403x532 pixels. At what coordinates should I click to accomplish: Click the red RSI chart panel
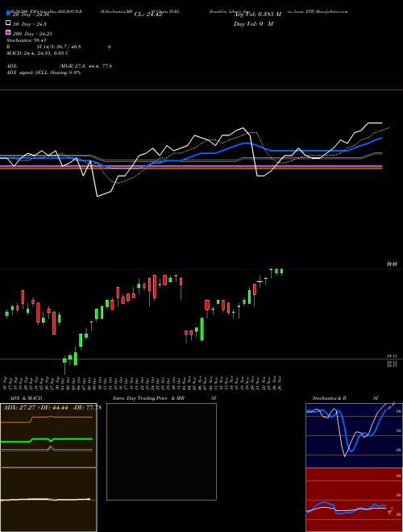click(354, 500)
